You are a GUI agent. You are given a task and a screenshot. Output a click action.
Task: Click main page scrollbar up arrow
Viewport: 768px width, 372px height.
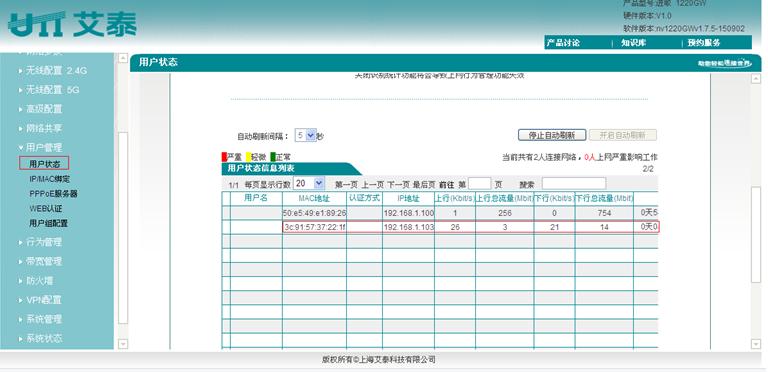756,78
